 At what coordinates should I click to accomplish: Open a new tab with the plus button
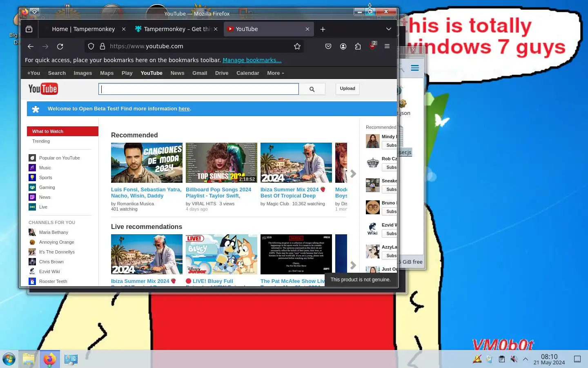(x=323, y=29)
